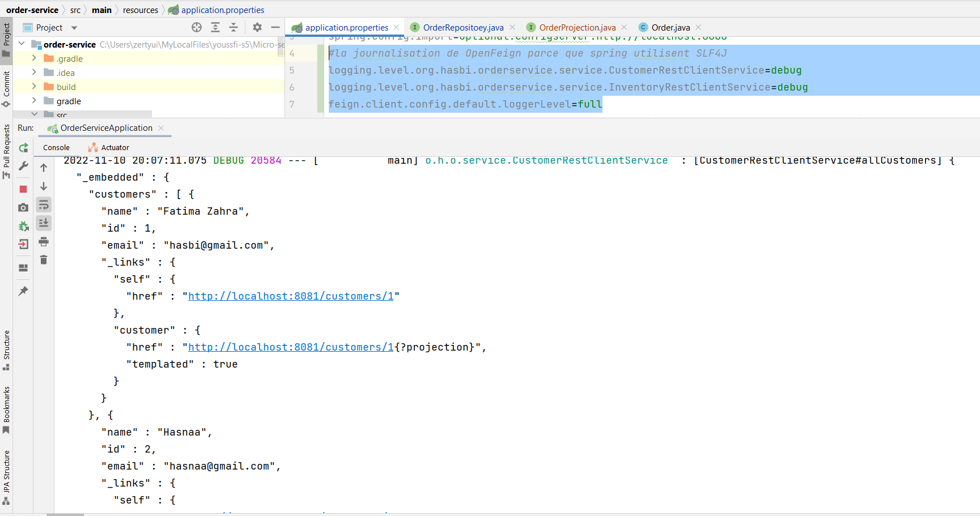Screen dimensions: 980x516
Task: Hide the Project tool window
Action: coord(275,26)
